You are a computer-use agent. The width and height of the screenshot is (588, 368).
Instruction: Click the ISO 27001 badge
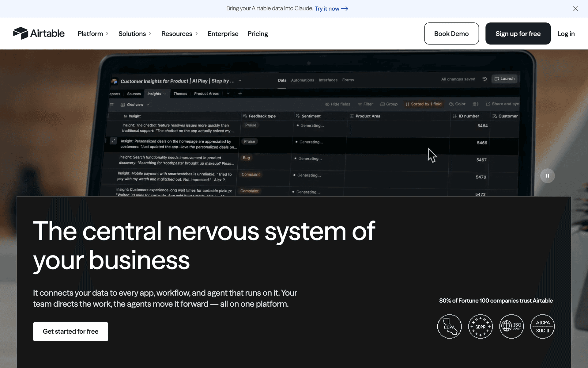511,327
